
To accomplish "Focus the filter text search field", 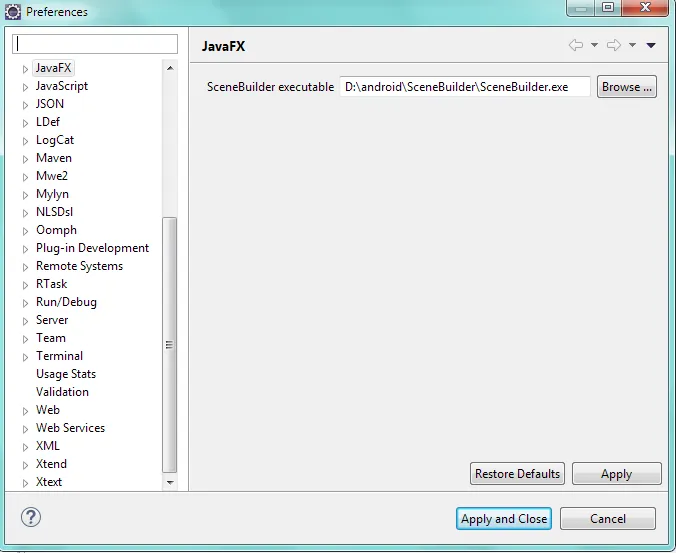I will [x=95, y=44].
